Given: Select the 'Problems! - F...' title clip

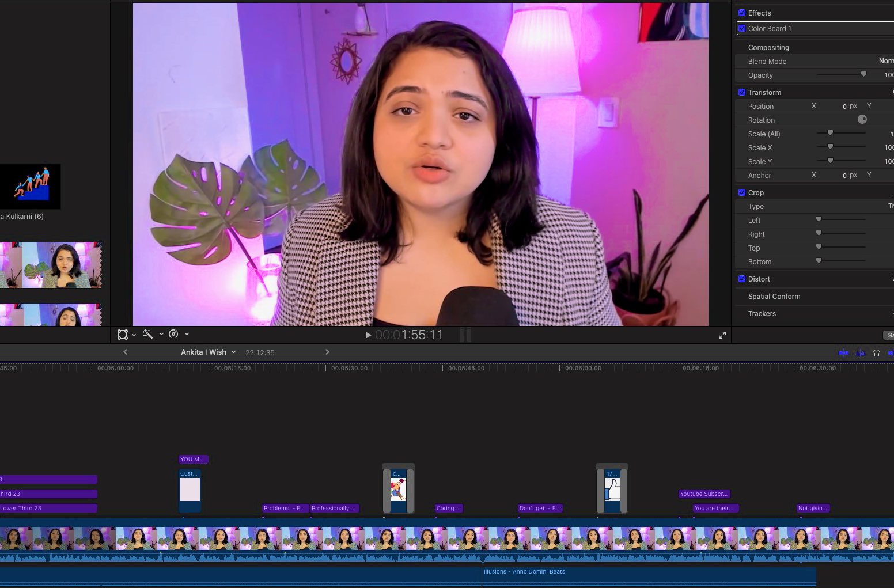Looking at the screenshot, I should [x=285, y=508].
